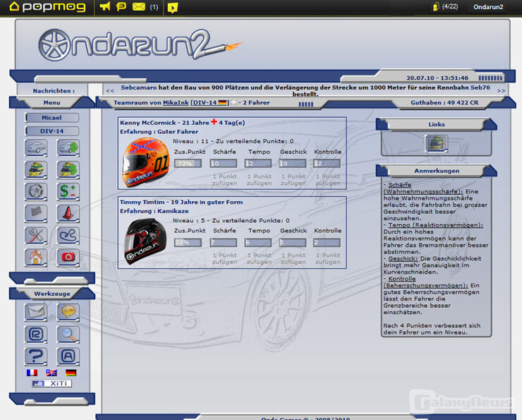This screenshot has height=420, width=522.
Task: Add one point to Kenny's Schärfe
Action: click(225, 179)
